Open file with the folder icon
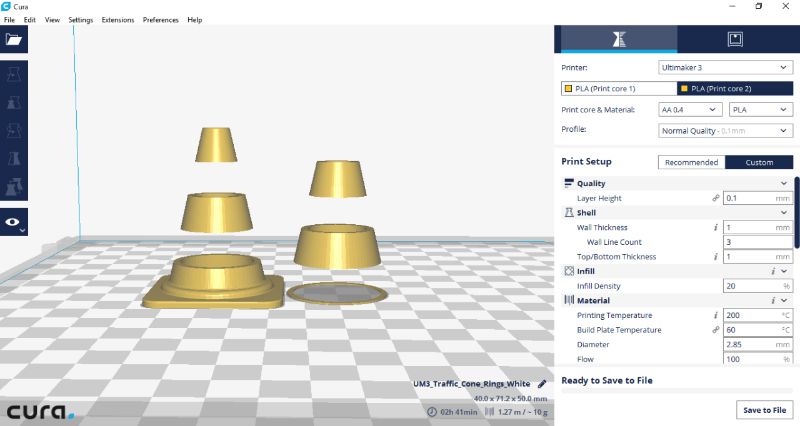This screenshot has width=800, height=426. coord(14,39)
